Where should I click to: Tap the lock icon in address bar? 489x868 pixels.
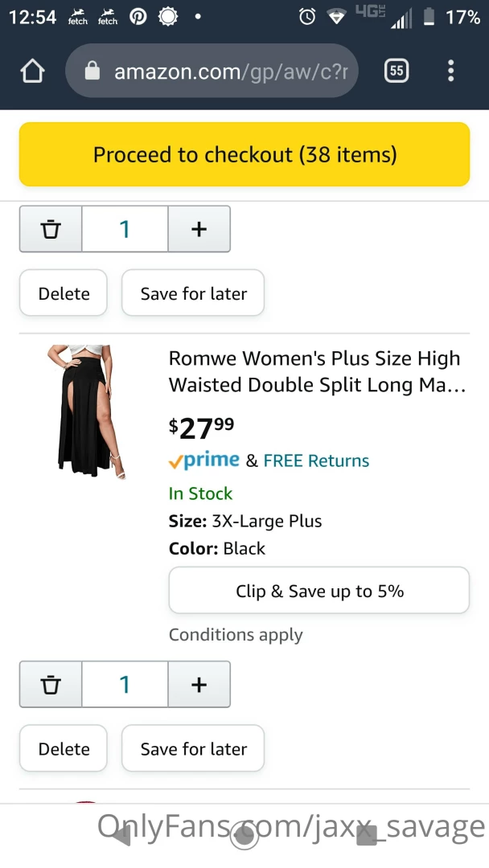tap(92, 72)
